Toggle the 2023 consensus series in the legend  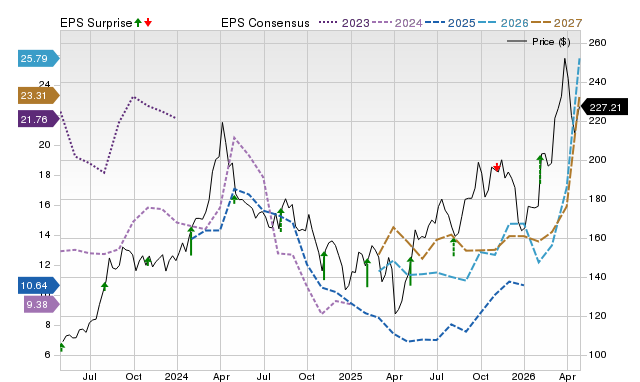(x=344, y=23)
